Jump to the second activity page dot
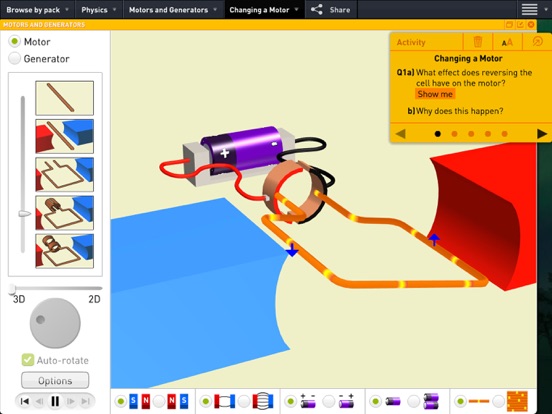Viewport: 552px width, 414px height. 454,134
